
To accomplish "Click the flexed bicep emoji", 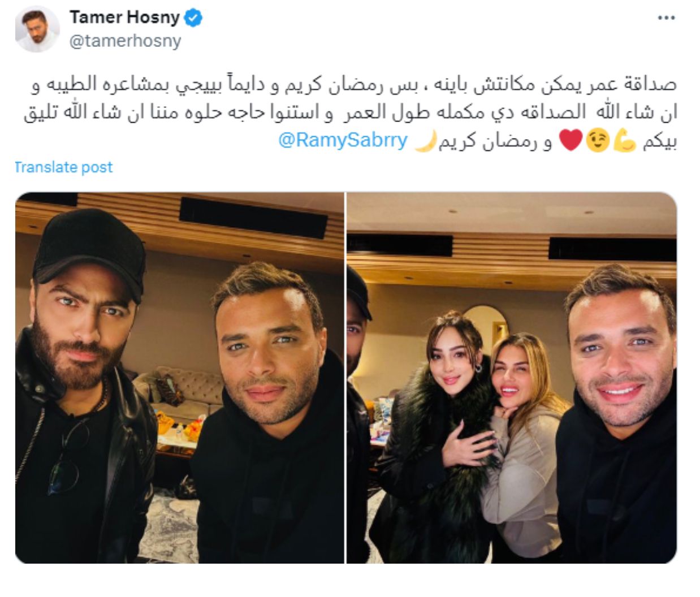I will click(625, 142).
